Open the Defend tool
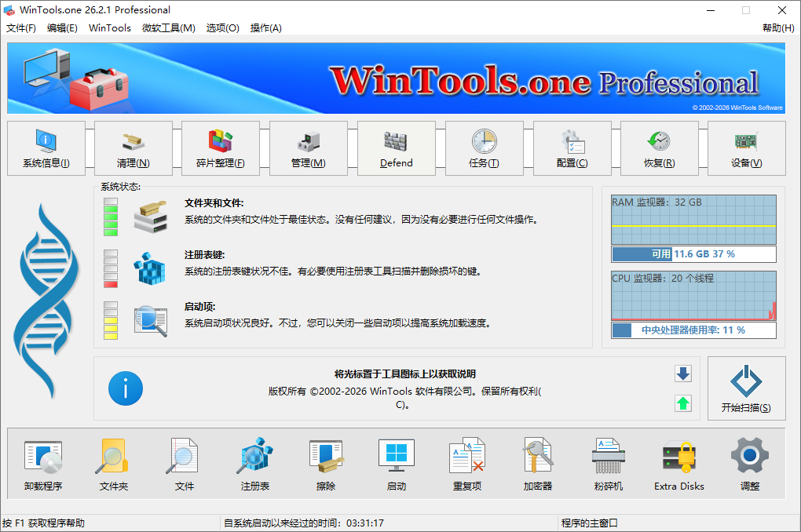This screenshot has width=801, height=532. coord(396,148)
